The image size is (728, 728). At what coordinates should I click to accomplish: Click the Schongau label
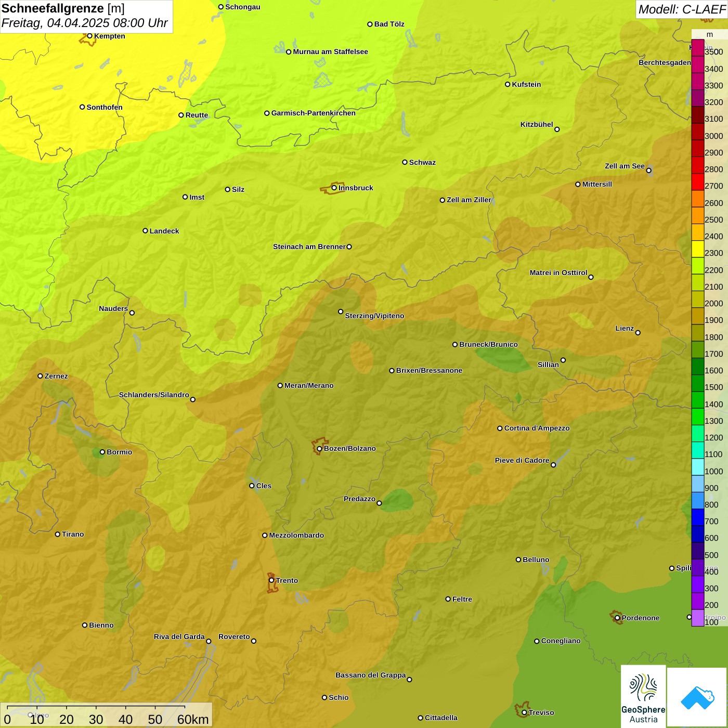pyautogui.click(x=243, y=7)
